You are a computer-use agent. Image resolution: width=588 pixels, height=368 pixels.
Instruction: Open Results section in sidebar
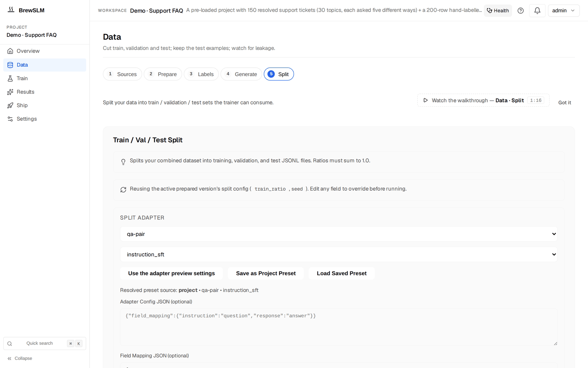click(x=45, y=92)
